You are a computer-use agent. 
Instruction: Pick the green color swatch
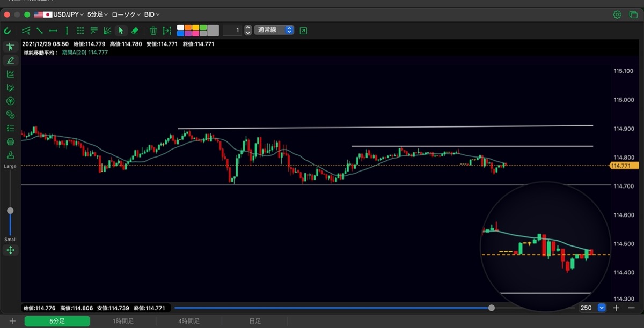tap(203, 27)
